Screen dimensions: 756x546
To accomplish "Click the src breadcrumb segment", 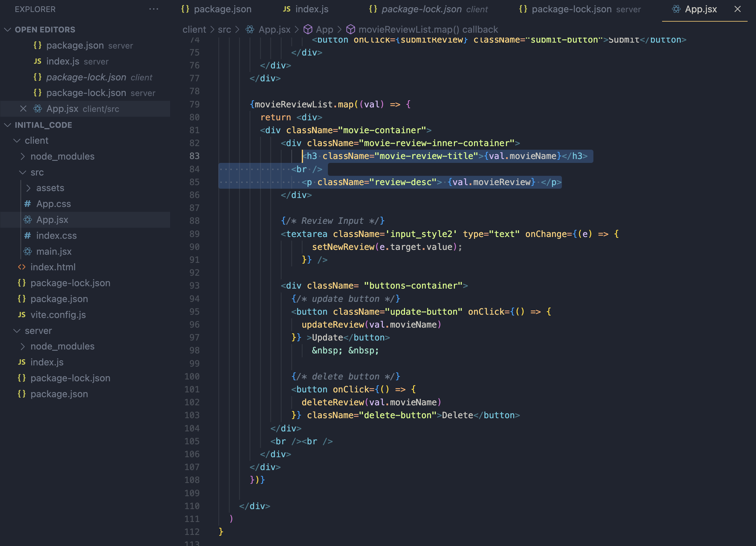I will [224, 30].
